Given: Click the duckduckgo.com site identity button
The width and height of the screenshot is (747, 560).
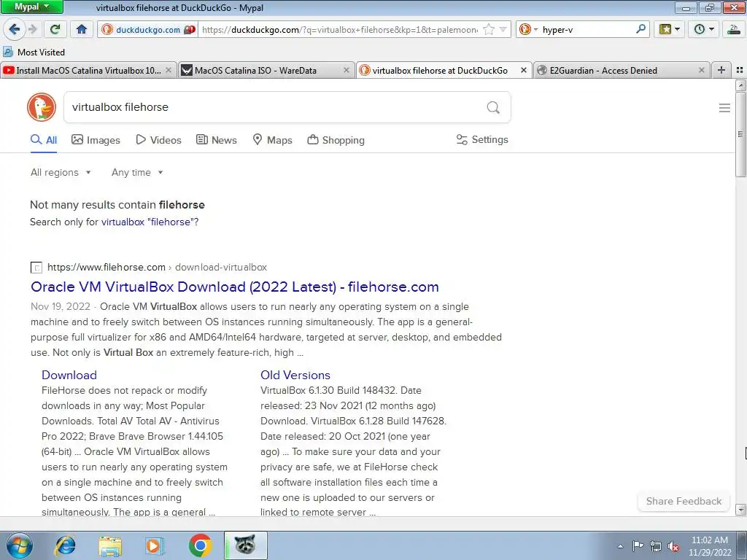Looking at the screenshot, I should pos(148,29).
